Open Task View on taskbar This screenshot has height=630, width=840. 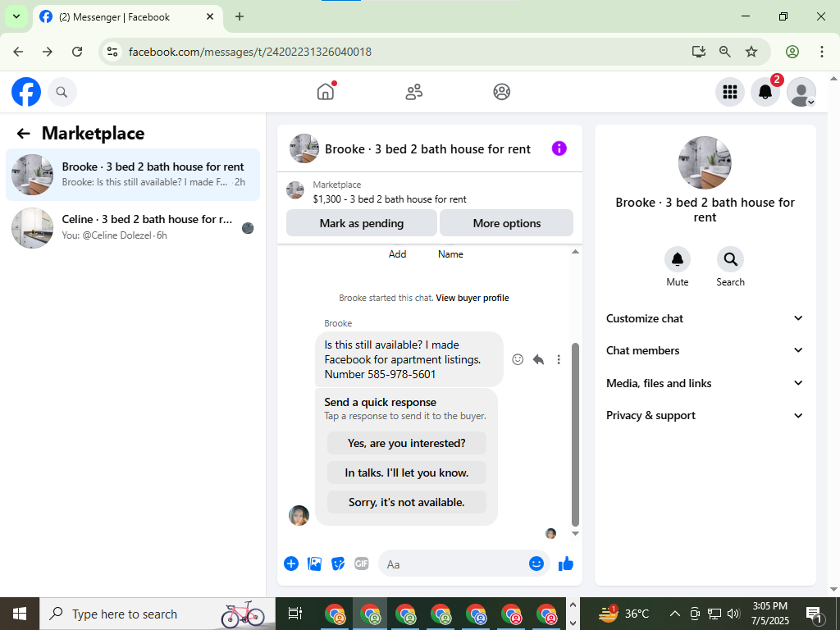[x=295, y=614]
